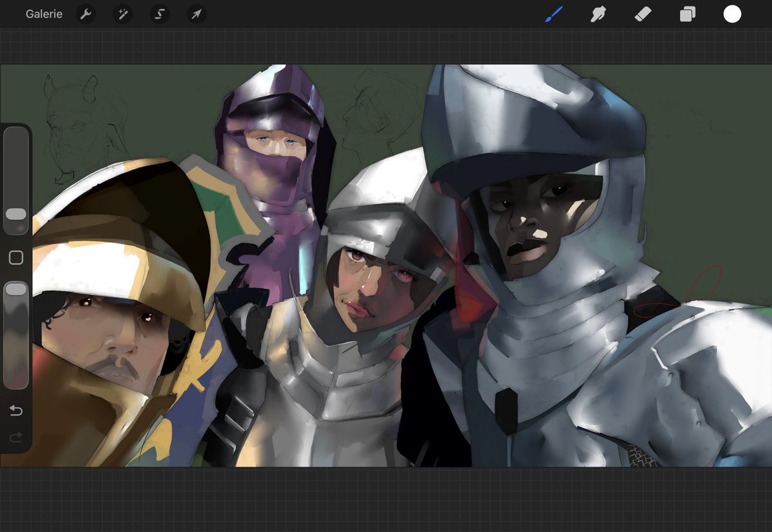Open the Actions wrench menu
The width and height of the screenshot is (772, 532).
point(86,14)
